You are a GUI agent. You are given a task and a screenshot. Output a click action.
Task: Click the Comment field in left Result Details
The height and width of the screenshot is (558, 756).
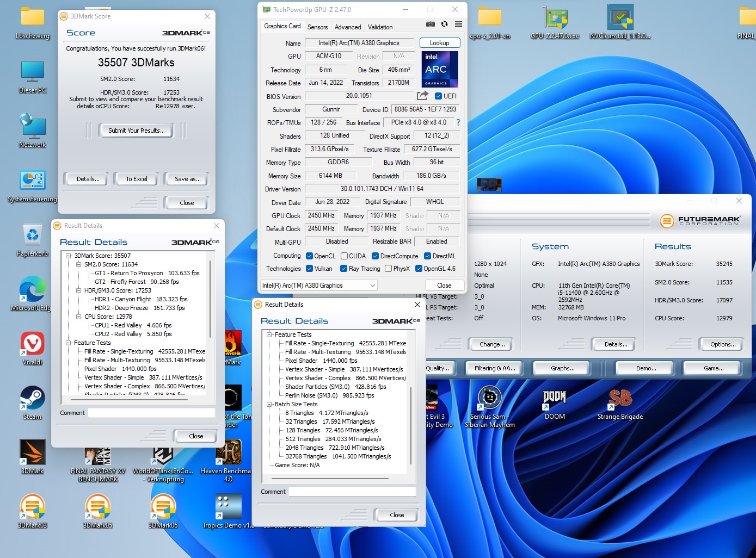tap(151, 413)
